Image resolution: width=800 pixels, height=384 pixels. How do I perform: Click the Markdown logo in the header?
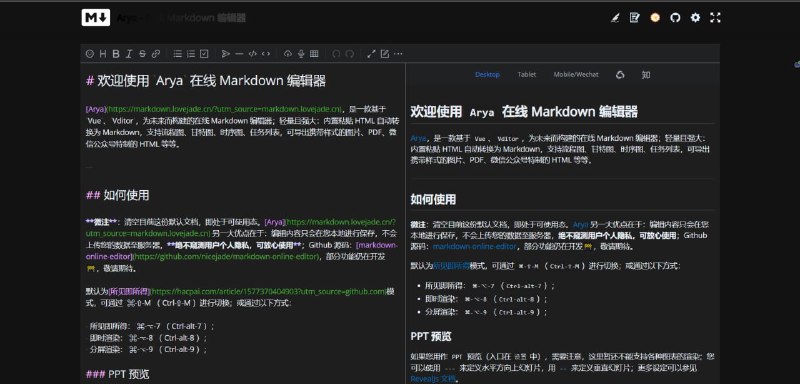click(x=95, y=18)
